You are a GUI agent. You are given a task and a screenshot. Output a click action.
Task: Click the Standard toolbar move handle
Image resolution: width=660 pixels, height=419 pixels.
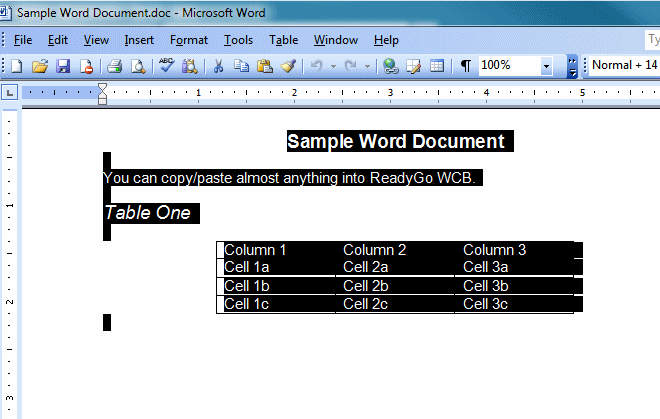(3, 66)
